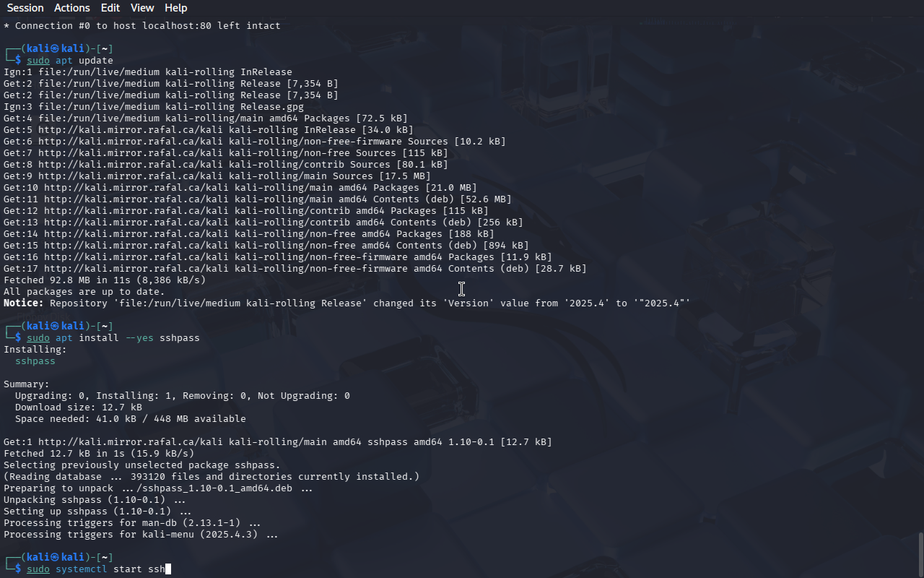Click the 'sudo apt update' command text
Screen dimensions: 924x578
click(x=70, y=61)
